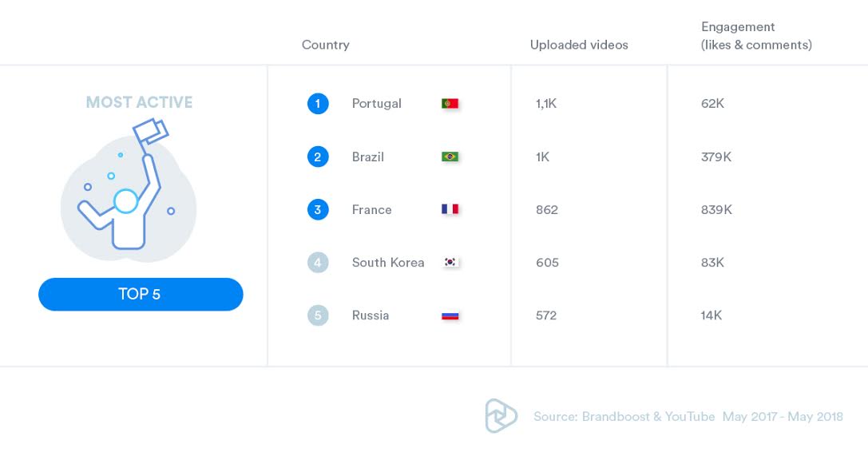The height and width of the screenshot is (460, 868).
Task: Click the fan waving flag illustration
Action: tap(128, 188)
